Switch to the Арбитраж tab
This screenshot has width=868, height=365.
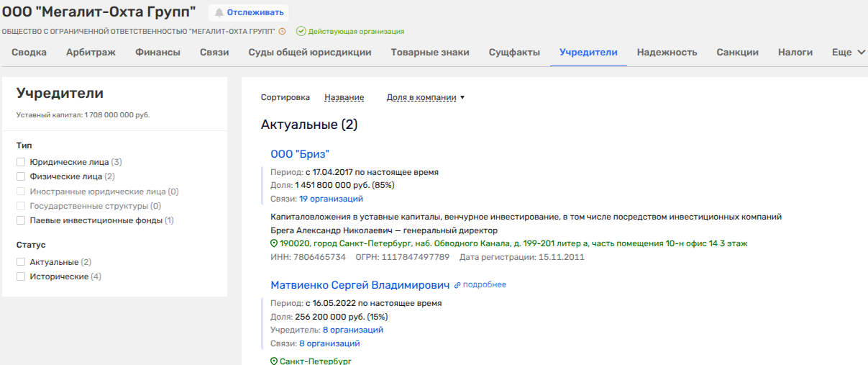[91, 53]
